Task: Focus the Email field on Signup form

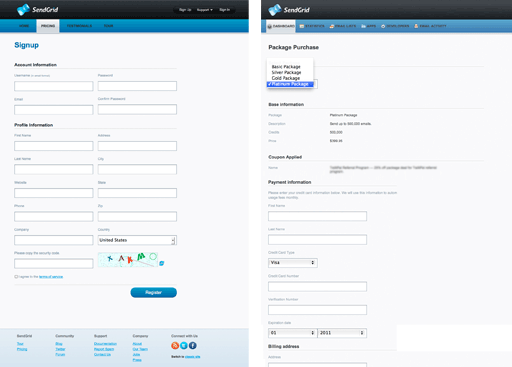Action: pos(54,110)
